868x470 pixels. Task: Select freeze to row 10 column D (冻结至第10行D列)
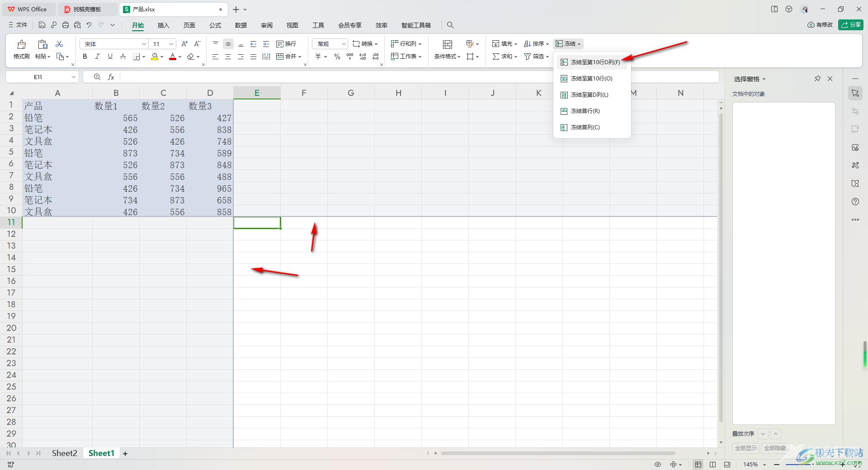592,62
